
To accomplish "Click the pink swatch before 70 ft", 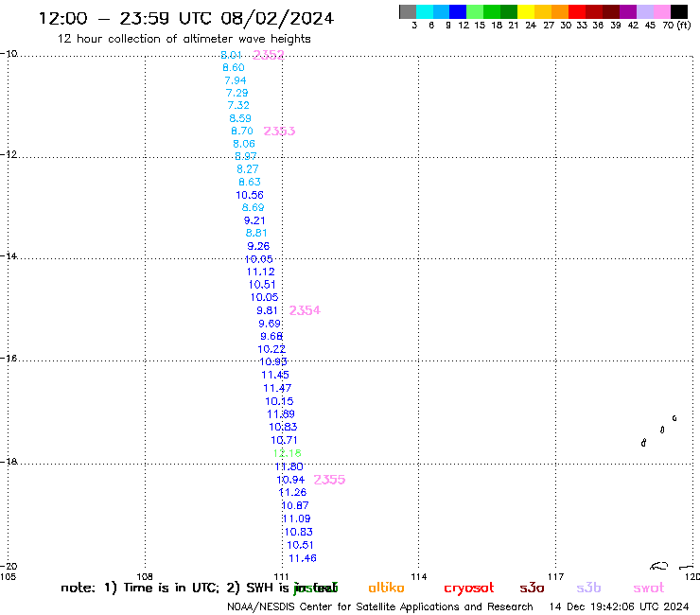I will tap(662, 11).
